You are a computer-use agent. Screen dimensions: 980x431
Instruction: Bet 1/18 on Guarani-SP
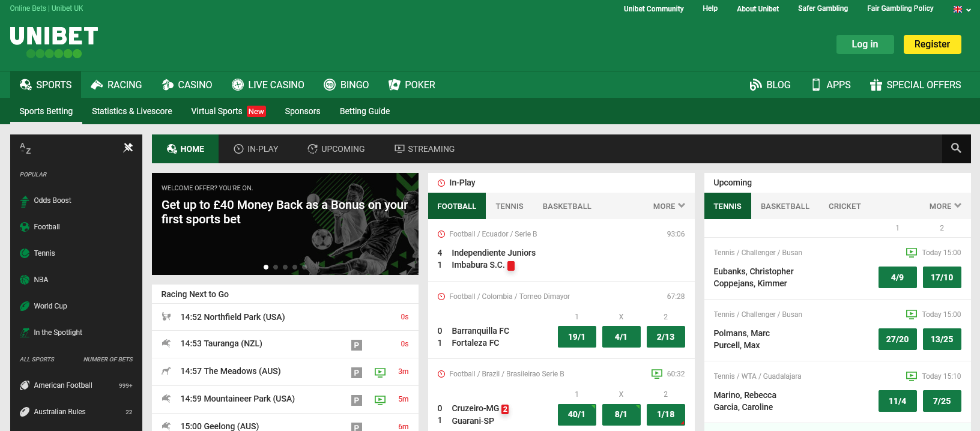666,414
